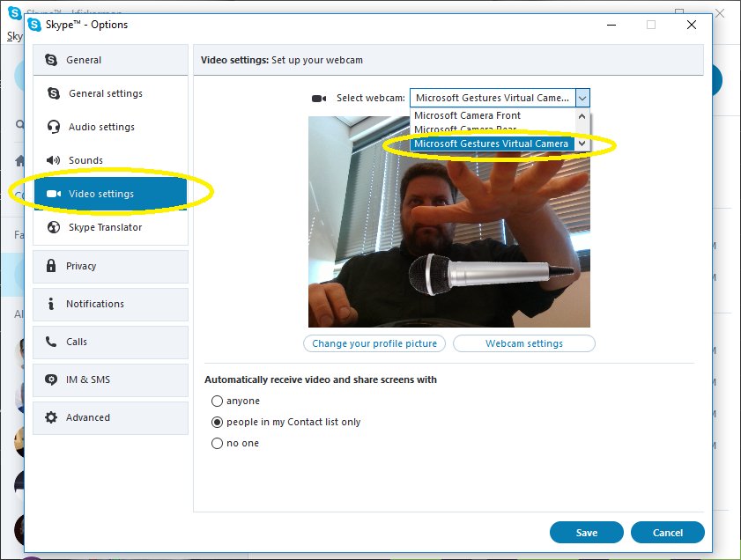Open Skype Translator settings
Screen dimensions: 741x560
(x=111, y=227)
